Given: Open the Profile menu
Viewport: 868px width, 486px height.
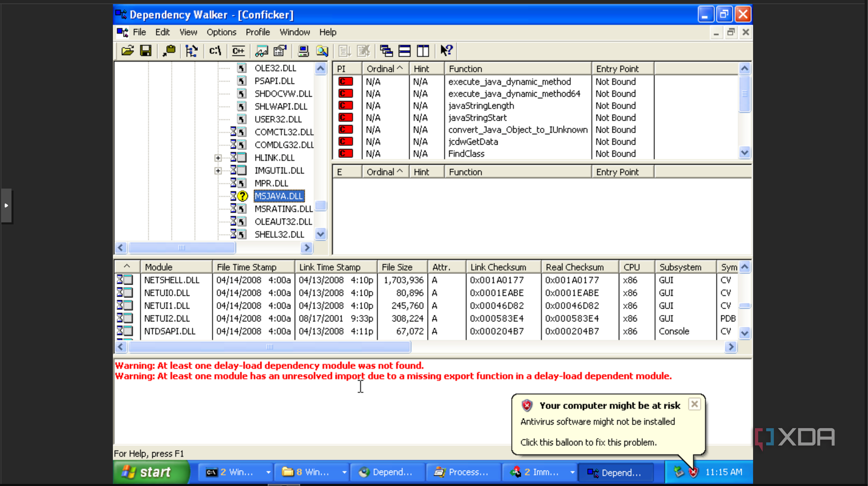Looking at the screenshot, I should pos(258,32).
